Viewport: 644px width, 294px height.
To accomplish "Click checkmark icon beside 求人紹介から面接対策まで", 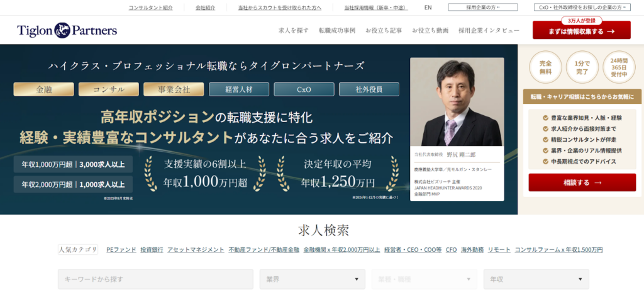I will click(545, 128).
